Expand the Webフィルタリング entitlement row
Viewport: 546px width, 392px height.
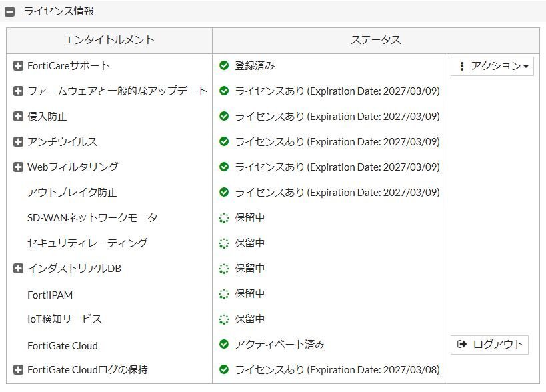[x=18, y=167]
